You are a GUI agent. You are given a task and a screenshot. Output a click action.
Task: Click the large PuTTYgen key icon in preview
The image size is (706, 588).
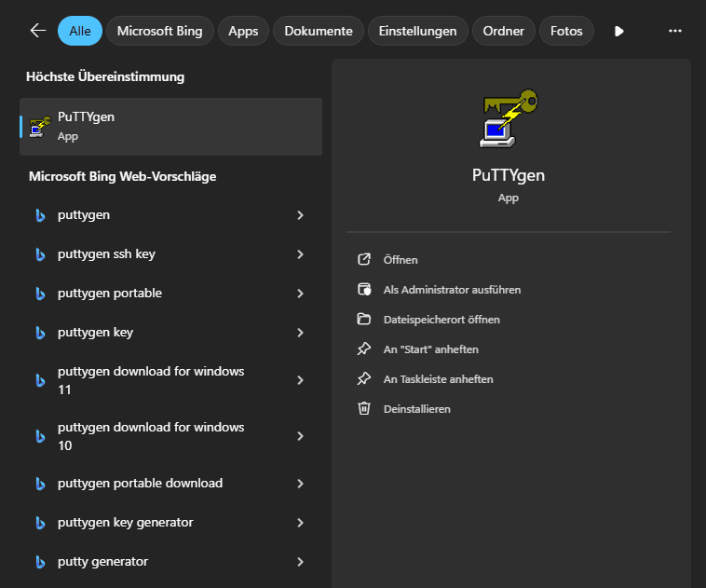pyautogui.click(x=509, y=118)
